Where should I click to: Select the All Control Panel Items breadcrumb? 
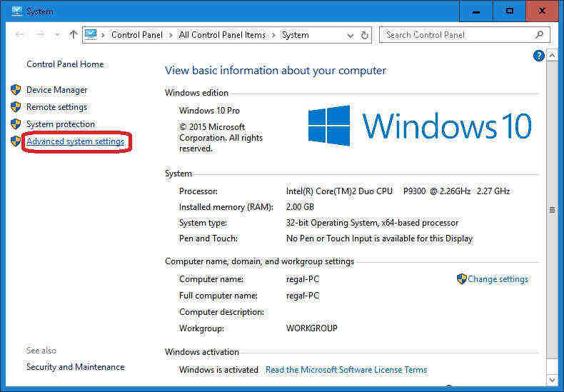pos(222,35)
